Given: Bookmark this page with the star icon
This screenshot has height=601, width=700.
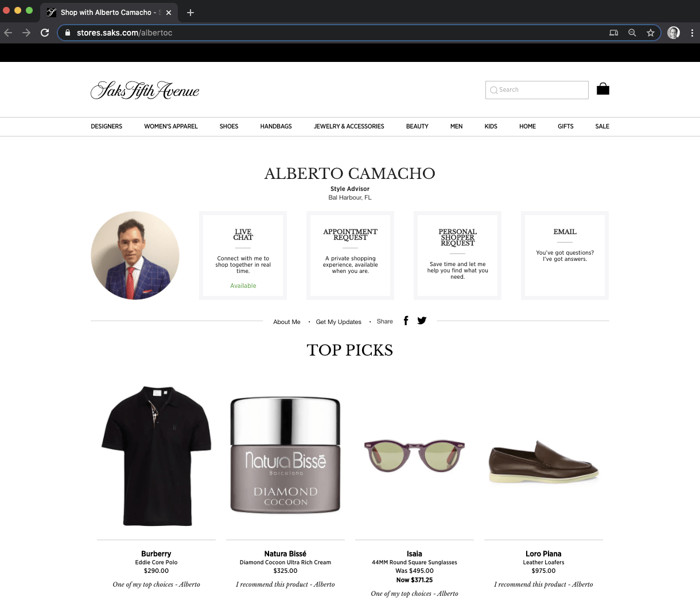Looking at the screenshot, I should [x=650, y=33].
